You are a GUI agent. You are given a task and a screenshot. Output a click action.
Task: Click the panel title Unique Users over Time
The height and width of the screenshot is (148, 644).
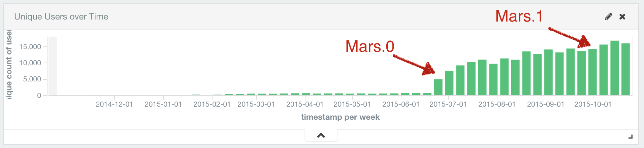61,17
